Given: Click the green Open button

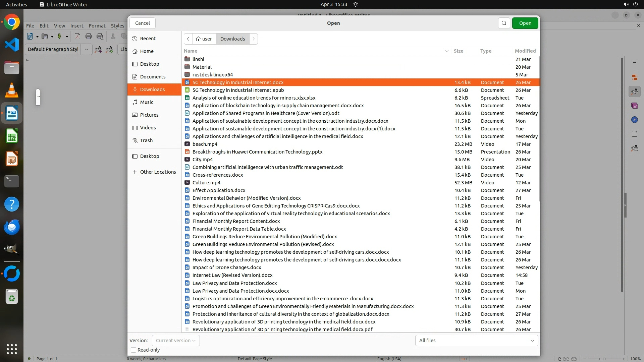Looking at the screenshot, I should 525,23.
